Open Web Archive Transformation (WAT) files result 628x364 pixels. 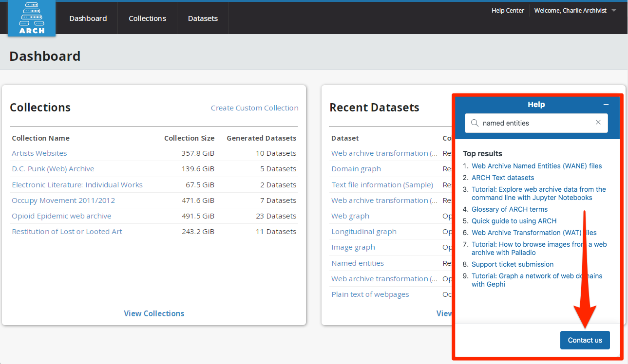pyautogui.click(x=534, y=233)
